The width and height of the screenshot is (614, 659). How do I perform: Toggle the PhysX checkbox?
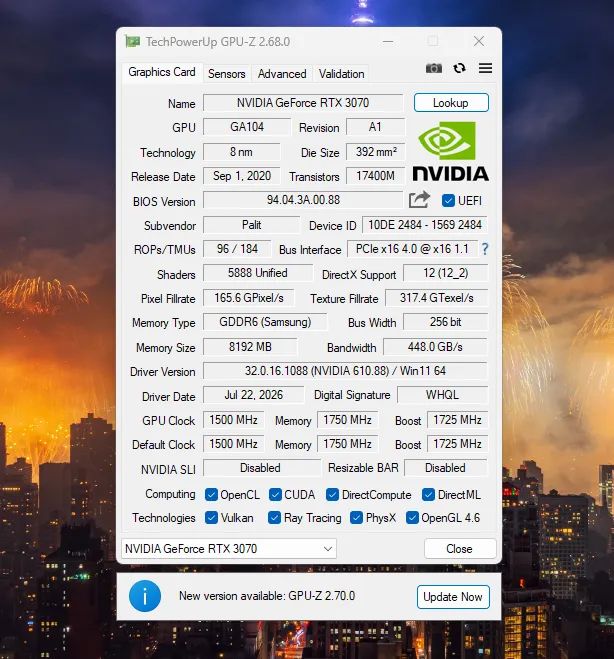pos(356,518)
